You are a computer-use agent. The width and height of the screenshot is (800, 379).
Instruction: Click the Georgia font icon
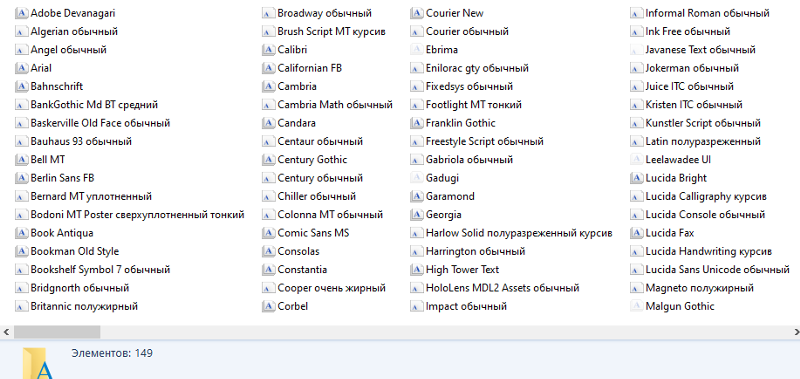pyautogui.click(x=417, y=215)
